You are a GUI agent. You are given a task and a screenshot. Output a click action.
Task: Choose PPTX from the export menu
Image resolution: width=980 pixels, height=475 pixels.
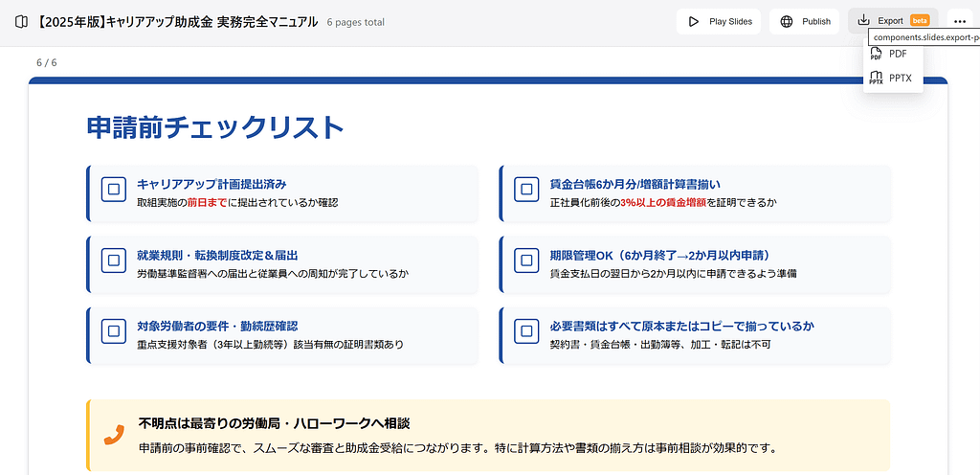pyautogui.click(x=900, y=79)
